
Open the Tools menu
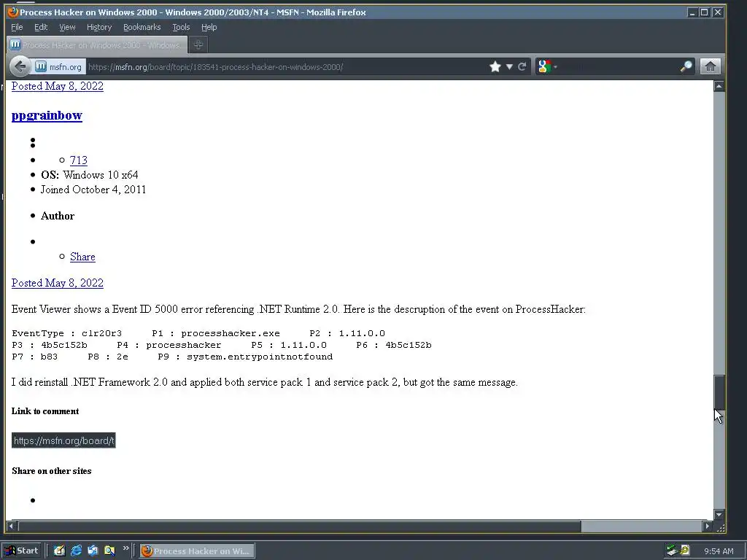(181, 27)
